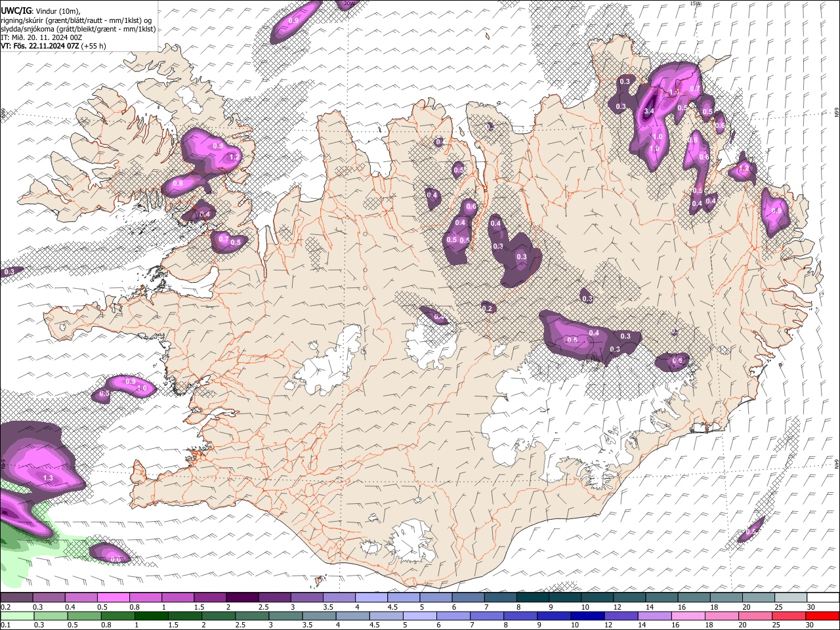
Task: Select the crimson swatch starting at 25 in the green scale
Action: click(x=788, y=616)
